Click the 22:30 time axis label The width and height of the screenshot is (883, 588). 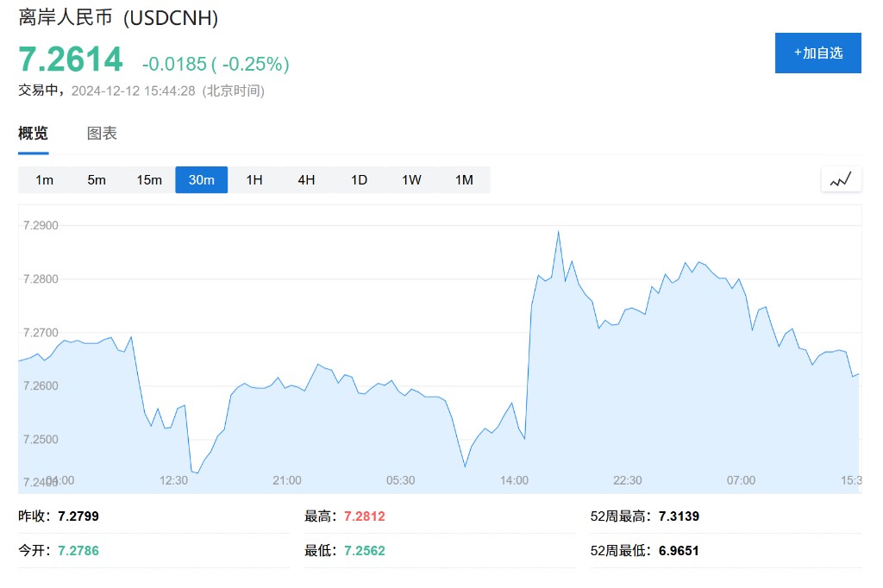[x=628, y=480]
